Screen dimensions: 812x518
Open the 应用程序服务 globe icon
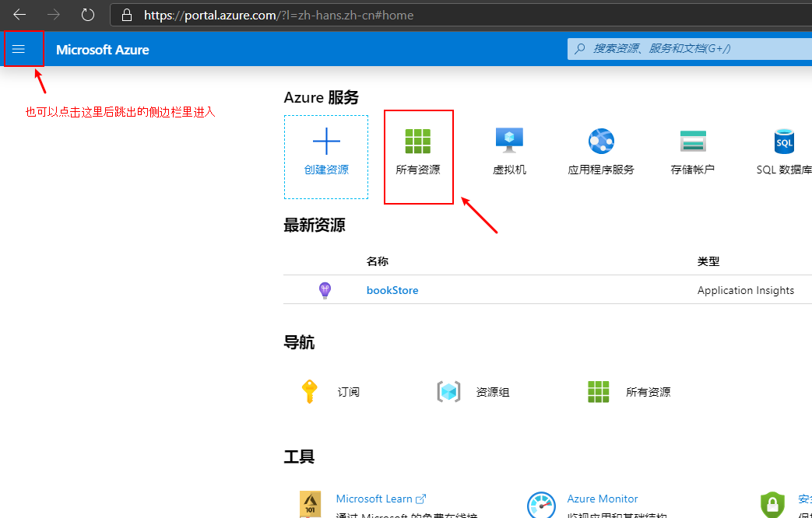[x=601, y=141]
